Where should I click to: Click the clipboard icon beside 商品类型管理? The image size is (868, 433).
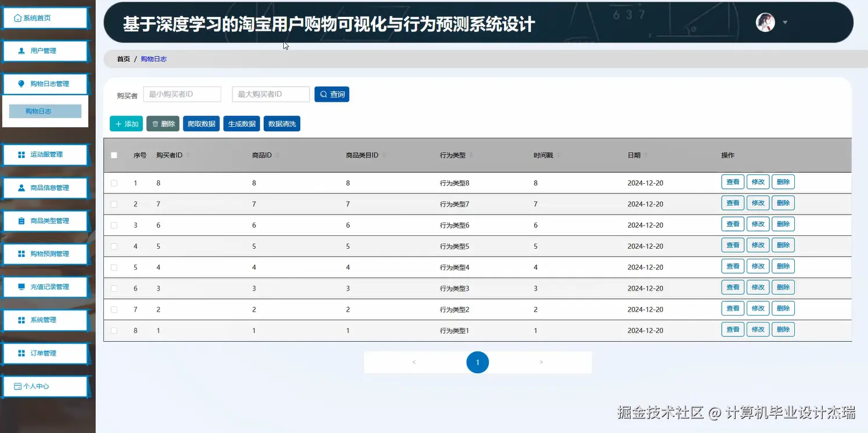click(x=21, y=221)
